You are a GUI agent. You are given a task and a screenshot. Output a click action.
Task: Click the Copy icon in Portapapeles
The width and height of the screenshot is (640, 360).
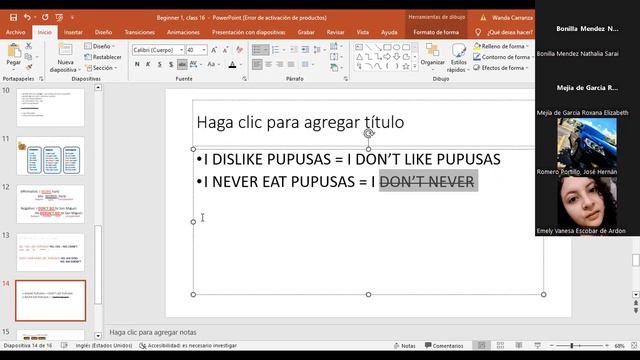click(28, 56)
